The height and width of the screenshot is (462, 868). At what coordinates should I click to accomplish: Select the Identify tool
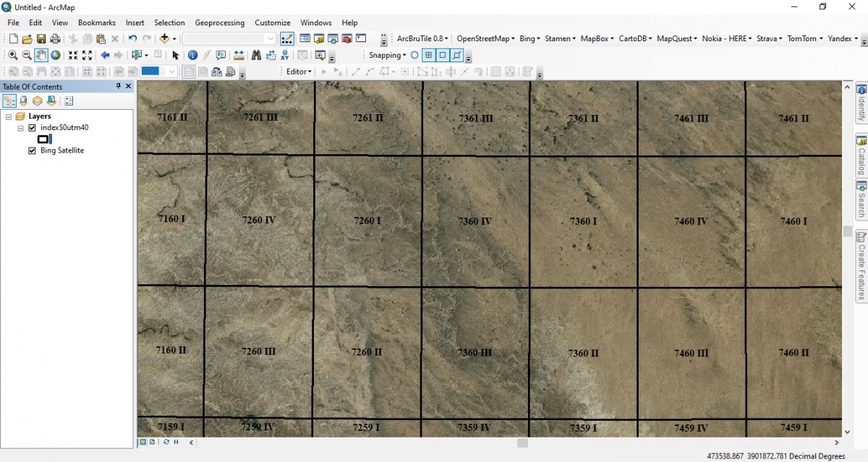(192, 55)
